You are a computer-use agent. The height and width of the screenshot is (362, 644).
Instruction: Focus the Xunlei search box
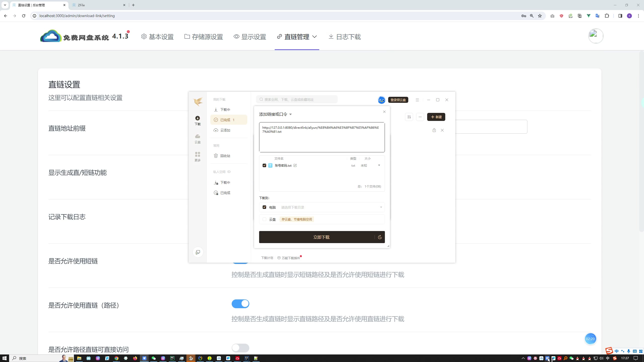(297, 100)
